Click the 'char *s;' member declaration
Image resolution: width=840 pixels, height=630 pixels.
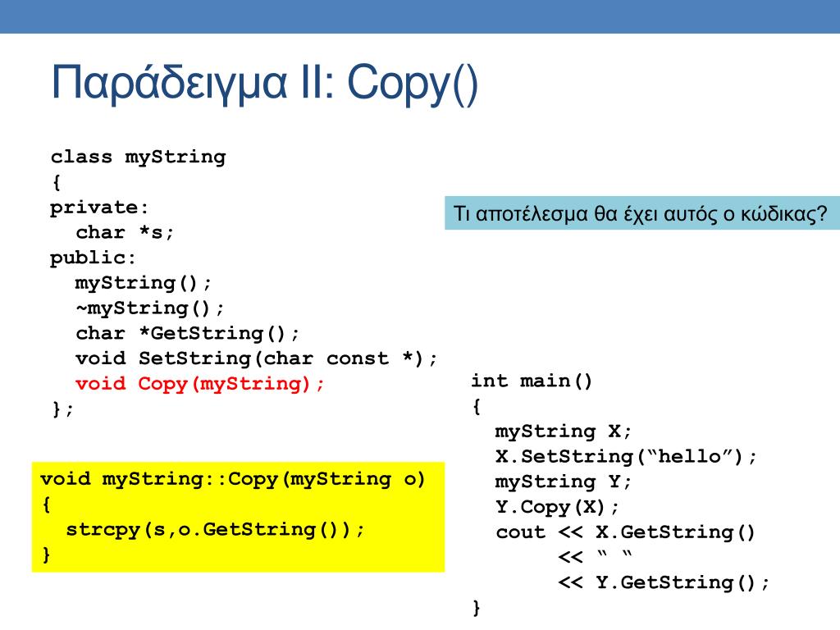125,233
